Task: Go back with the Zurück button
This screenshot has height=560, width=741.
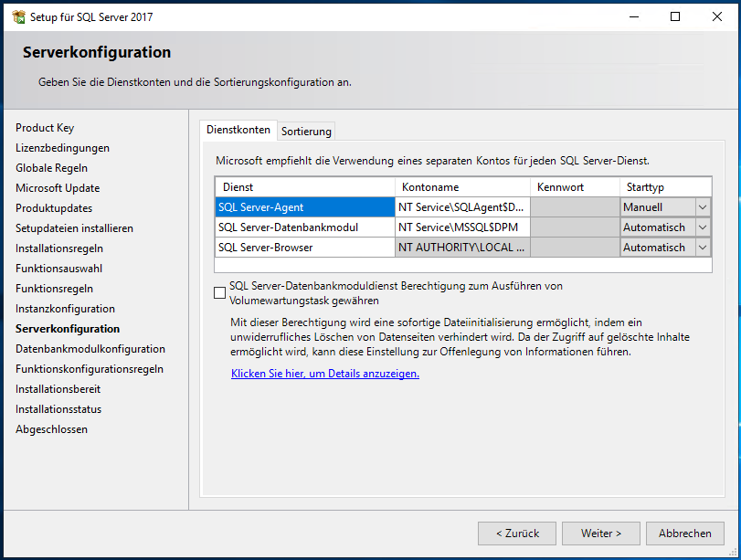Action: point(517,534)
